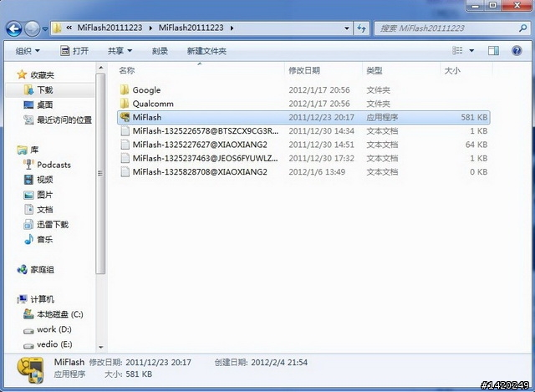Click the 刻录 (Burn) toolbar button

[x=160, y=51]
